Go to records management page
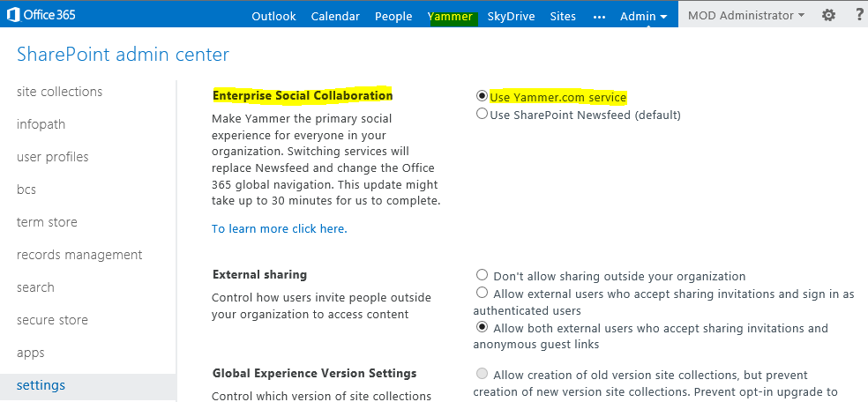The image size is (868, 402). (79, 255)
